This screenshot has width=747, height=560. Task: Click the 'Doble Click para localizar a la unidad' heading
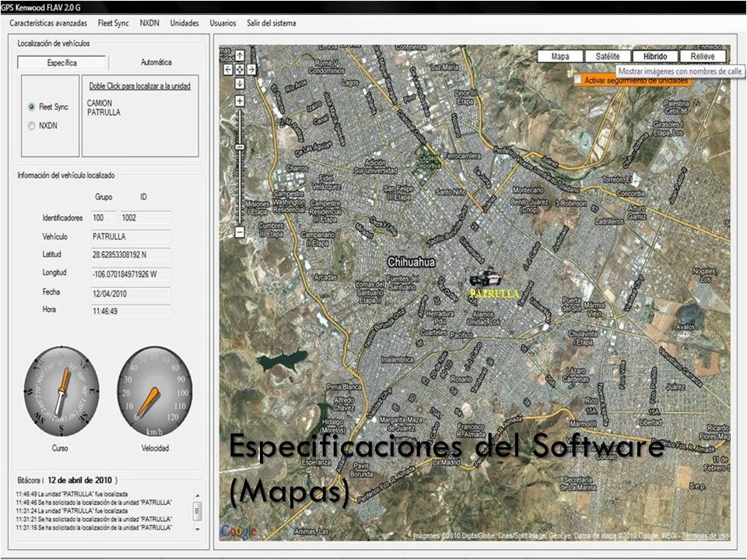[x=140, y=86]
